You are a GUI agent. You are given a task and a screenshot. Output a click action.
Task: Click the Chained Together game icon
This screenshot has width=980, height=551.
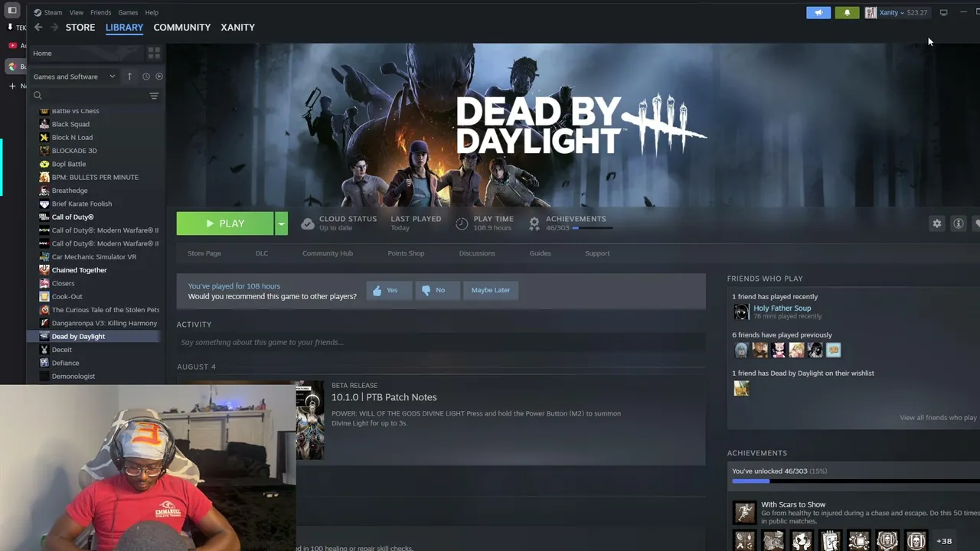44,270
